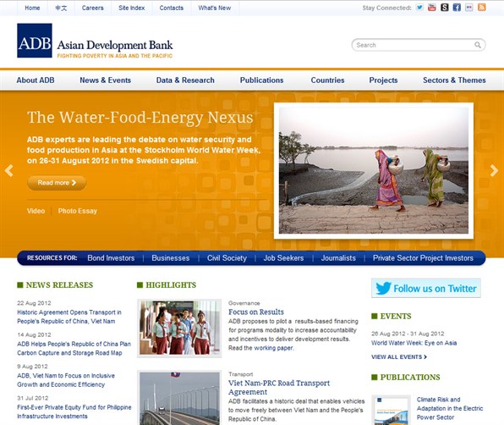The width and height of the screenshot is (504, 425).
Task: Open the YouTube icon in header
Action: click(x=432, y=8)
